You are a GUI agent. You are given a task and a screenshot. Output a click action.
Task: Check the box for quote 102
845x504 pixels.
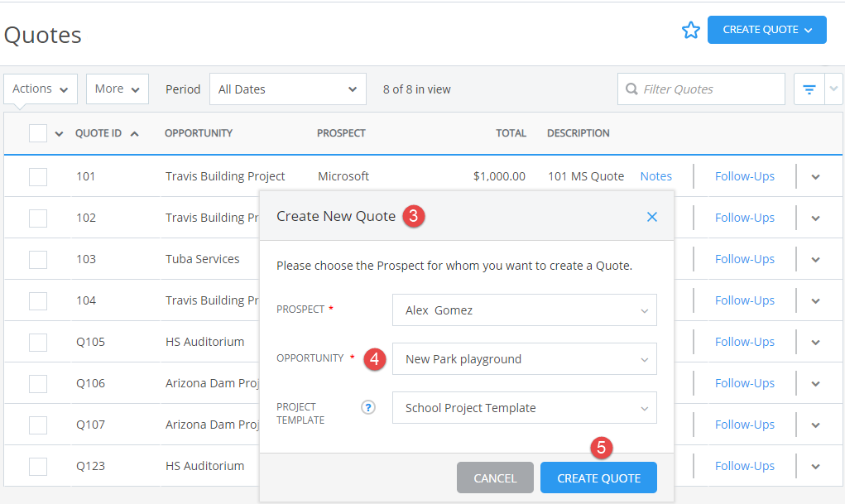(x=38, y=218)
